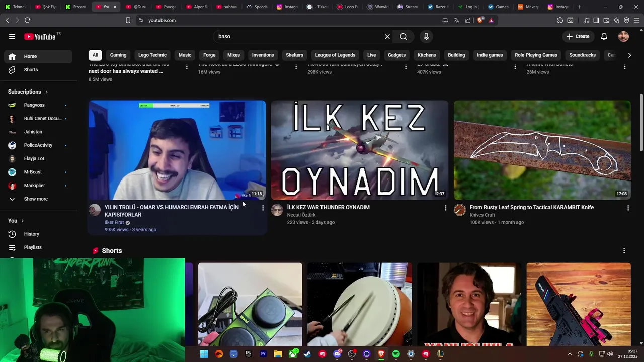Select the Soundtracks filter chip
The height and width of the screenshot is (362, 644).
coord(582,55)
